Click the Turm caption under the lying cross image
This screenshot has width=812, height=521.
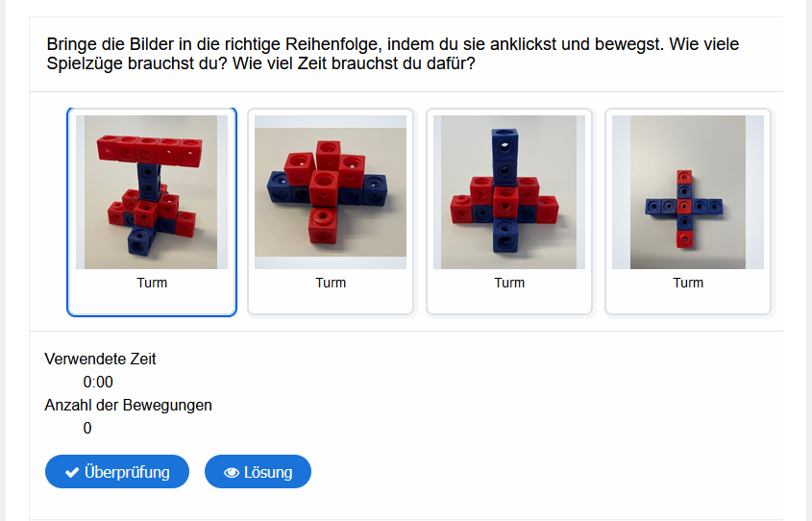pos(331,283)
